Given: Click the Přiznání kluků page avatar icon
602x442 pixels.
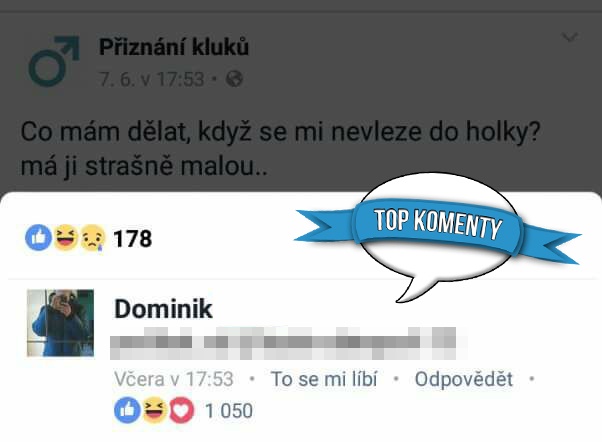Looking at the screenshot, I should click(x=54, y=61).
